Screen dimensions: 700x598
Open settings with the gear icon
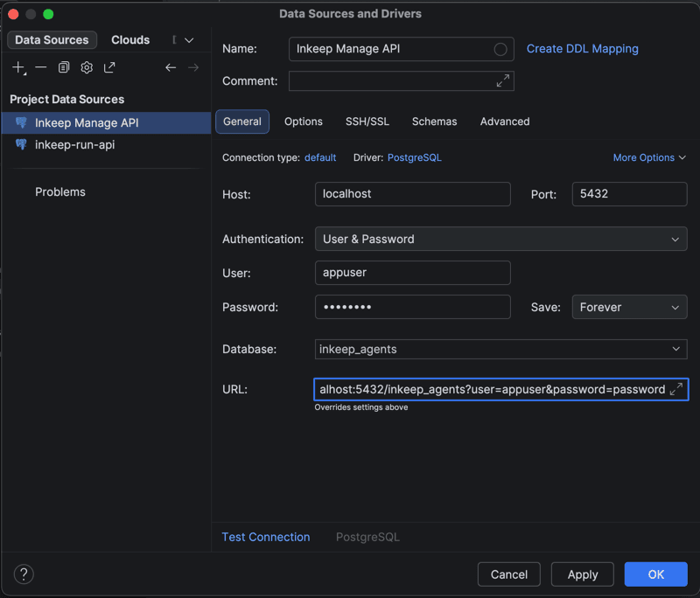(x=87, y=67)
